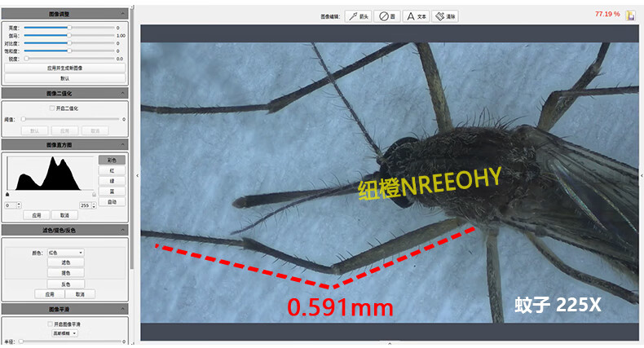Click the histogram graph display
Viewport: 644px width, 348px height.
[50, 173]
